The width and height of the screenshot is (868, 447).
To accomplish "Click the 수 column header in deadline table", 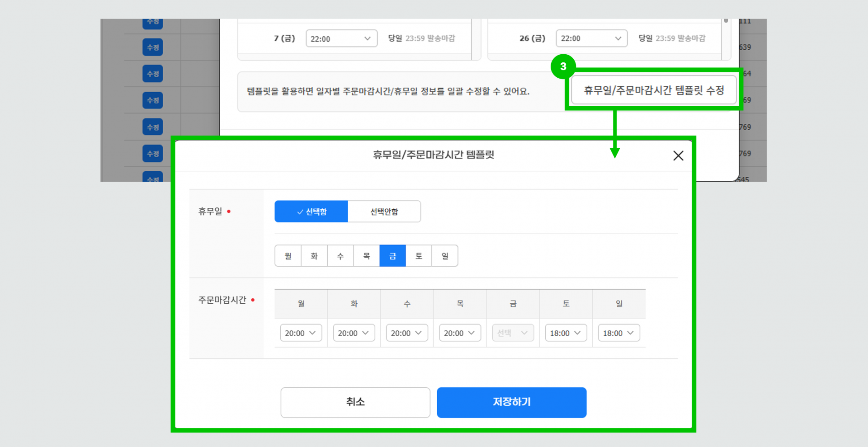I will tap(407, 304).
